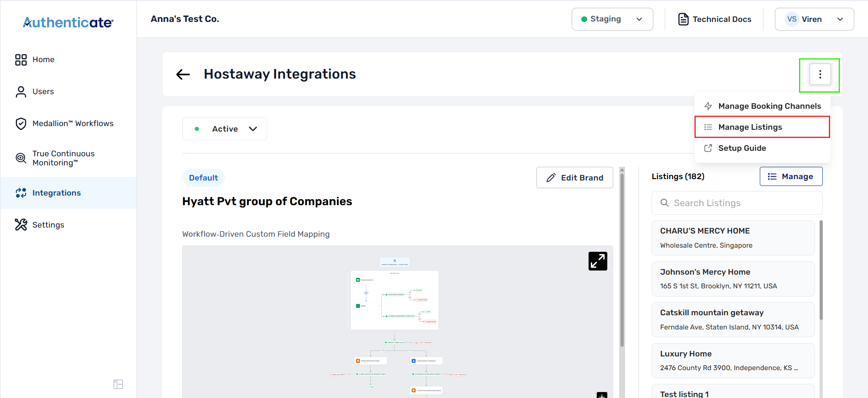
Task: Select Integrations in the sidebar
Action: (68, 193)
